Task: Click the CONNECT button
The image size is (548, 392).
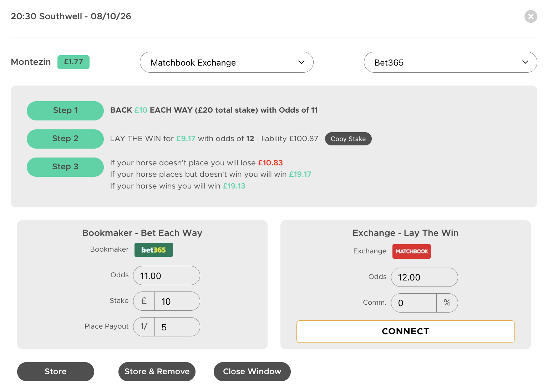Action: (406, 331)
